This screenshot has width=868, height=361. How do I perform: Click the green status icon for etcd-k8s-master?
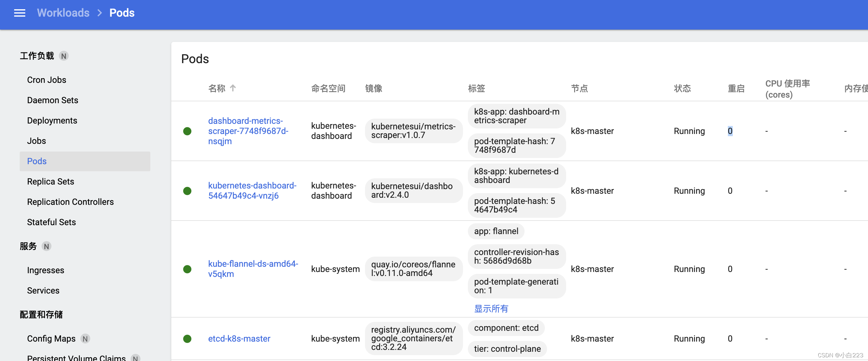coord(187,339)
